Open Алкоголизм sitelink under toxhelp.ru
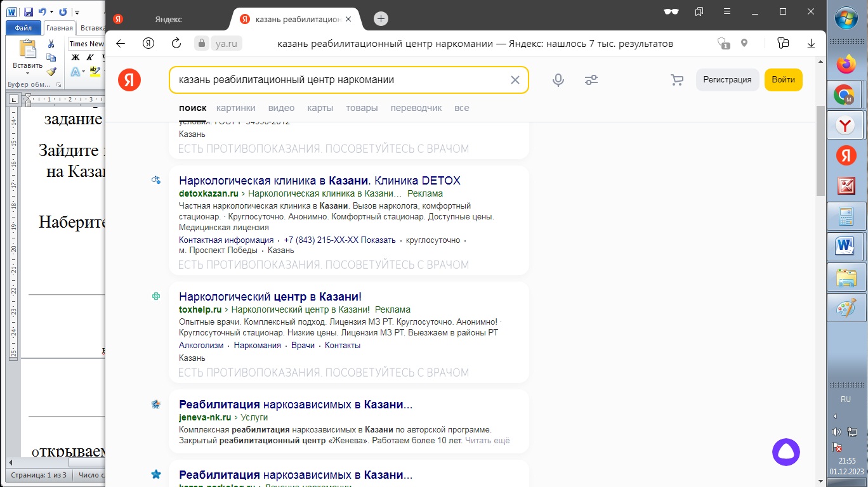Screen dimensions: 868x487 click(201, 346)
